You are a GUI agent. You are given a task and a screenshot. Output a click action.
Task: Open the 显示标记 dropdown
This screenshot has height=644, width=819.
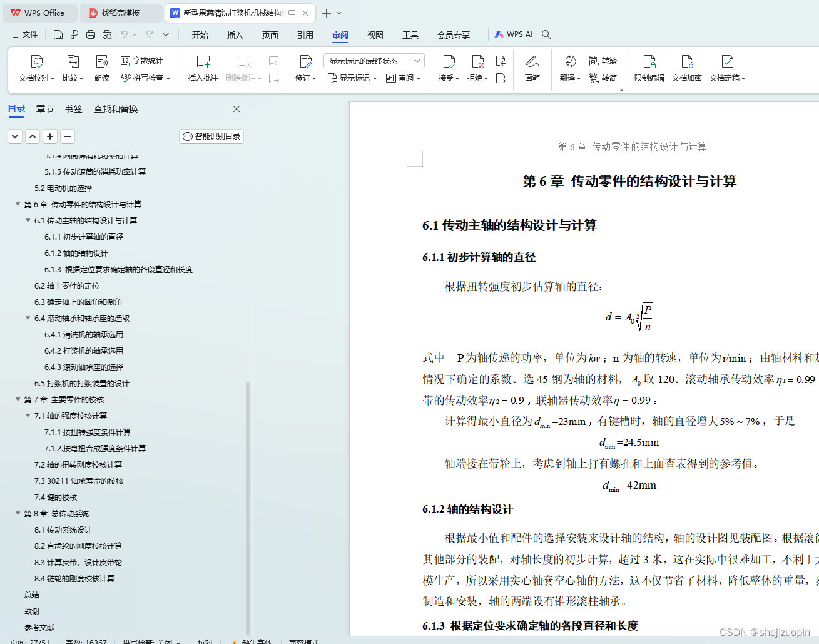coord(352,78)
